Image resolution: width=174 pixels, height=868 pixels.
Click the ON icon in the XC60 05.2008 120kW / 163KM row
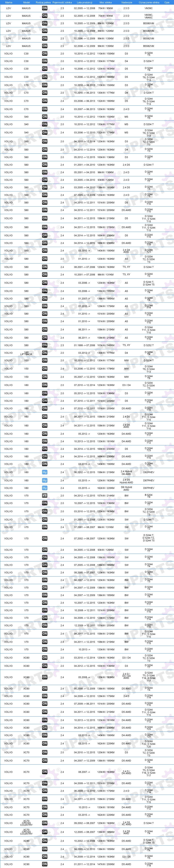45,677
